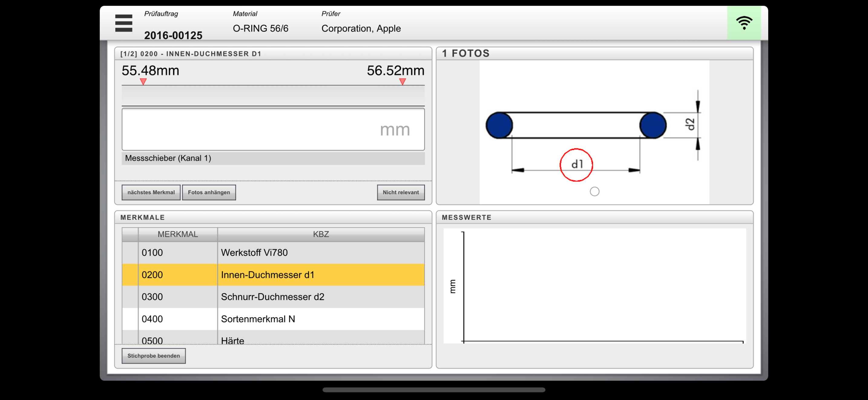Click the upper limit red marker
Viewport: 868px width, 400px height.
click(402, 82)
